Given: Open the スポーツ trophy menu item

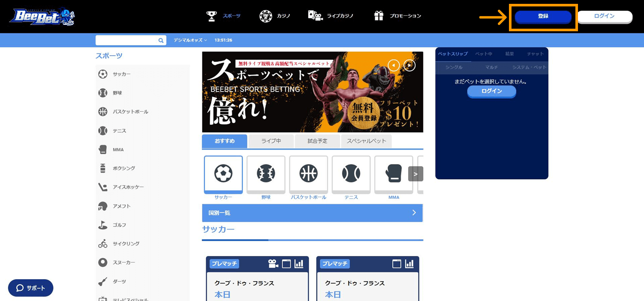Looking at the screenshot, I should tap(223, 16).
